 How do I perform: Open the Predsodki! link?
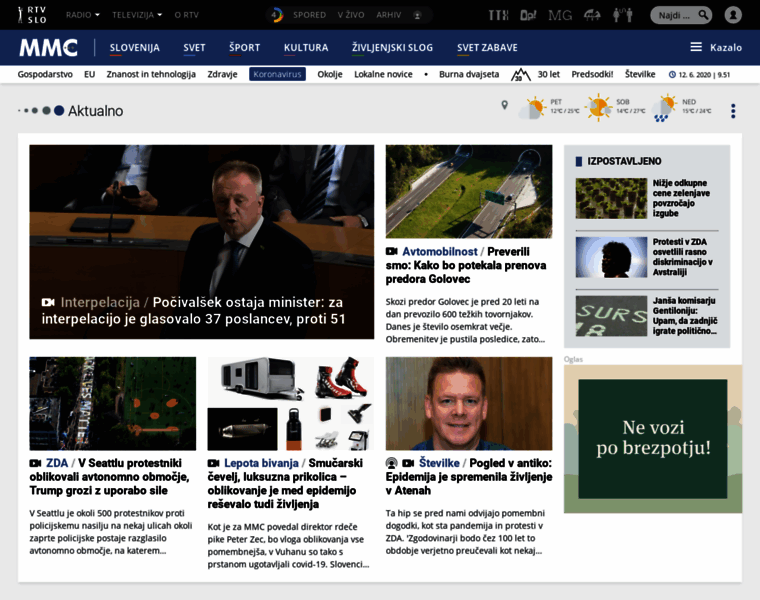pyautogui.click(x=592, y=74)
